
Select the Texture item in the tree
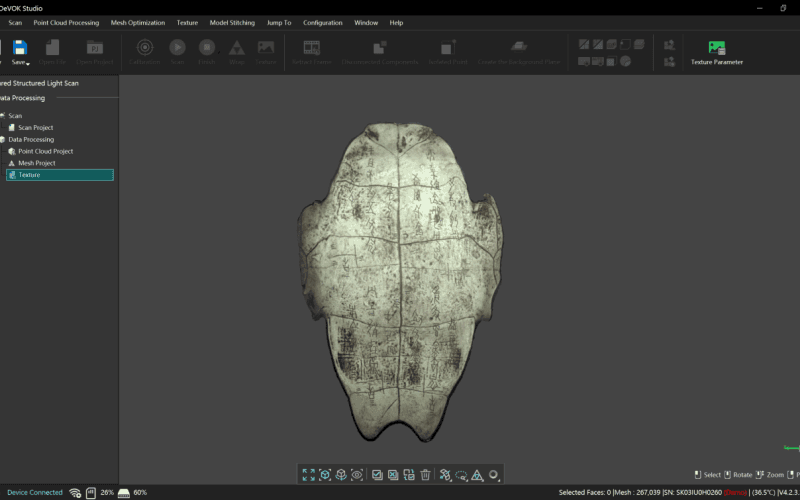coord(29,175)
